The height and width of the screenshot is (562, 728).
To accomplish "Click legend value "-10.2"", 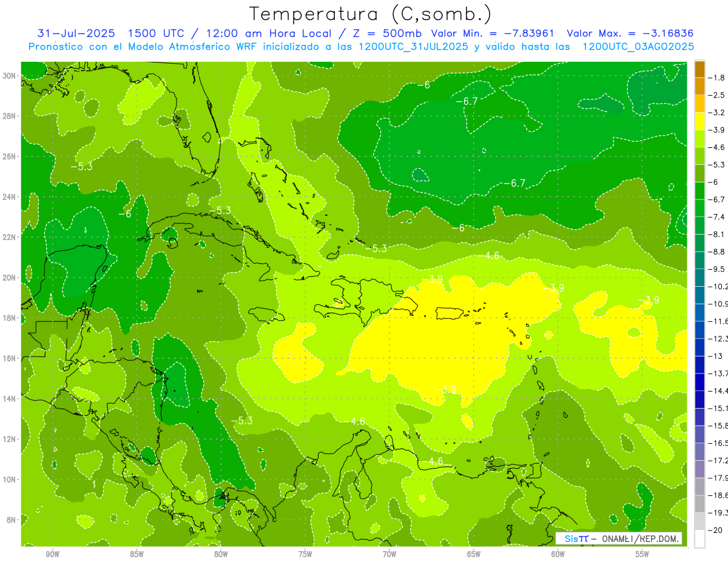I will (x=718, y=286).
